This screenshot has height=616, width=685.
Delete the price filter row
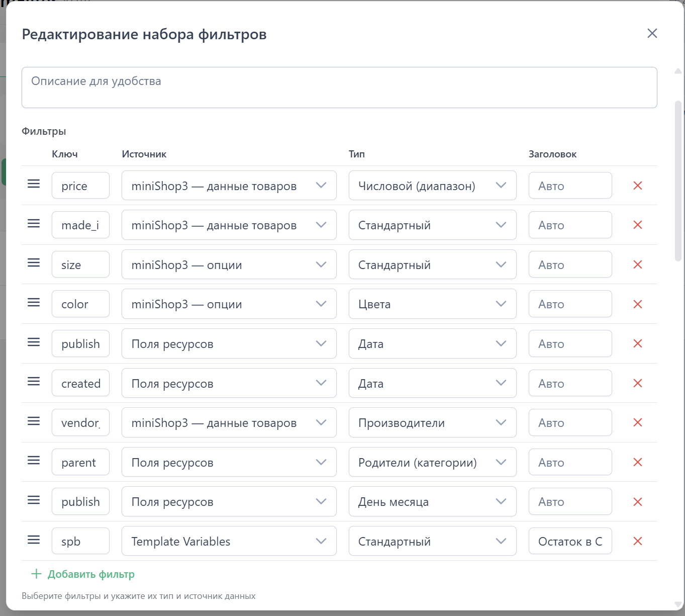[637, 186]
